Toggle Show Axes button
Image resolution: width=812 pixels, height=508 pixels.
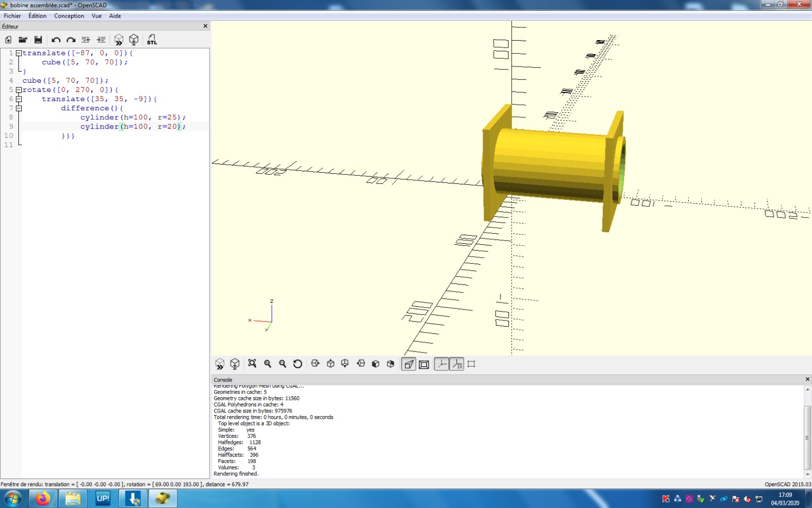pyautogui.click(x=442, y=364)
